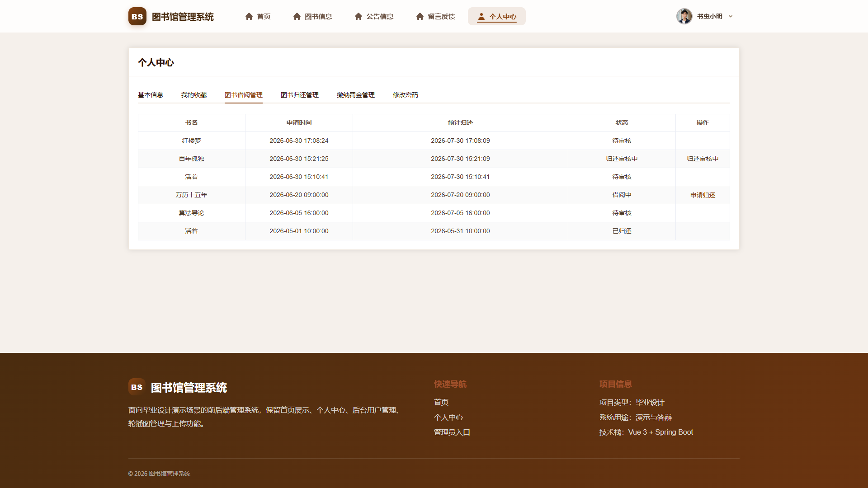
Task: Click the house icon next to 留言反馈
Action: point(420,16)
